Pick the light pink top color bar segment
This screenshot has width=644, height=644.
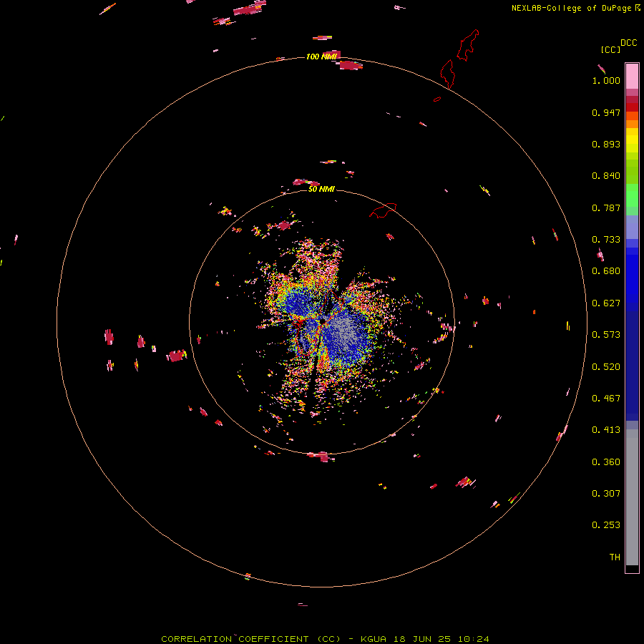pyautogui.click(x=632, y=77)
